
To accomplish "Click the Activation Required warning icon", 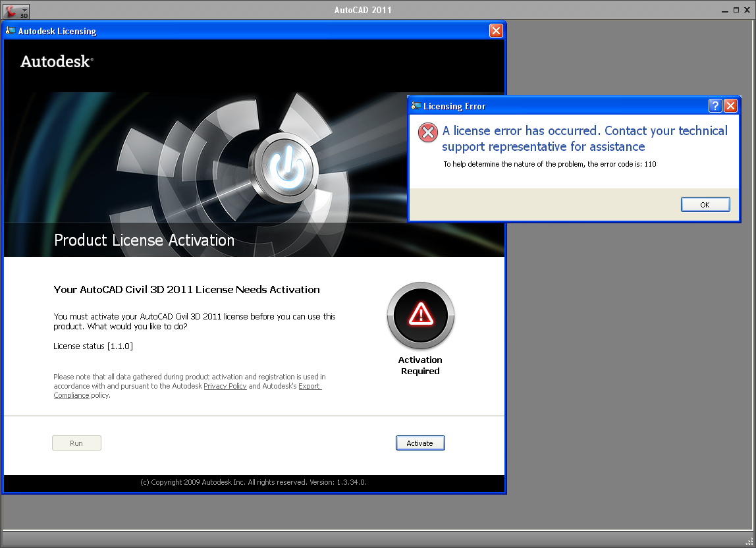I will [420, 315].
